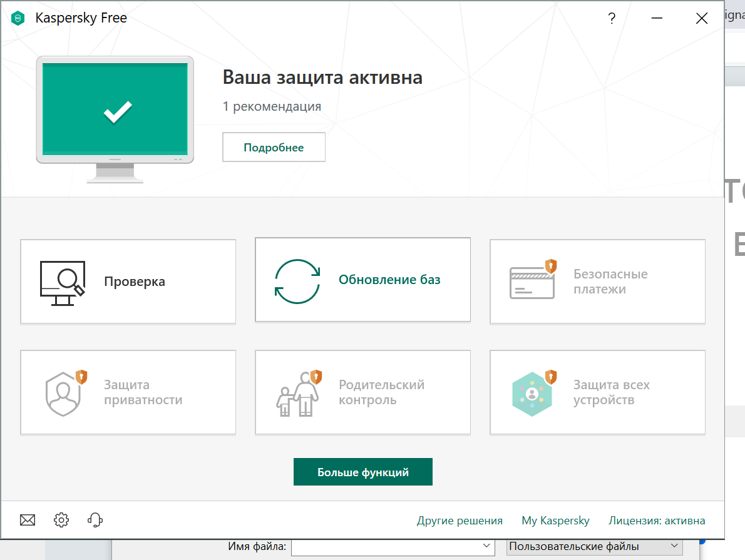Click the Родительский контроль parent and child icon

point(299,394)
